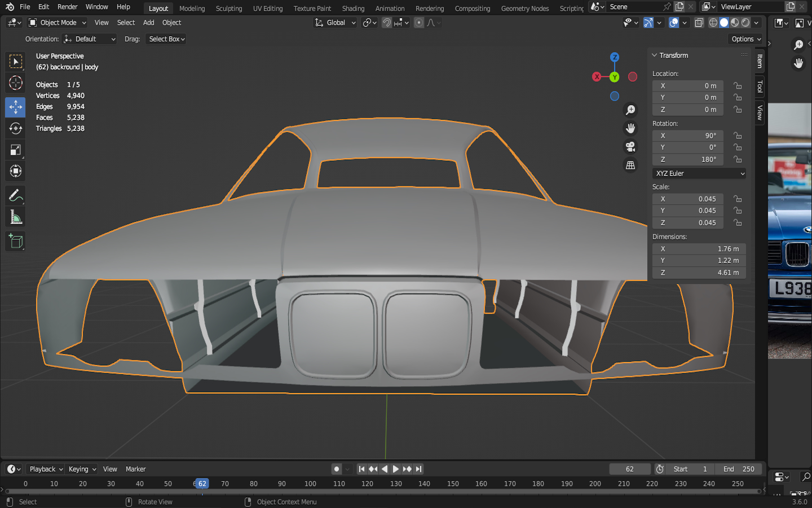Open the Render menu
812x508 pixels.
pyautogui.click(x=67, y=7)
